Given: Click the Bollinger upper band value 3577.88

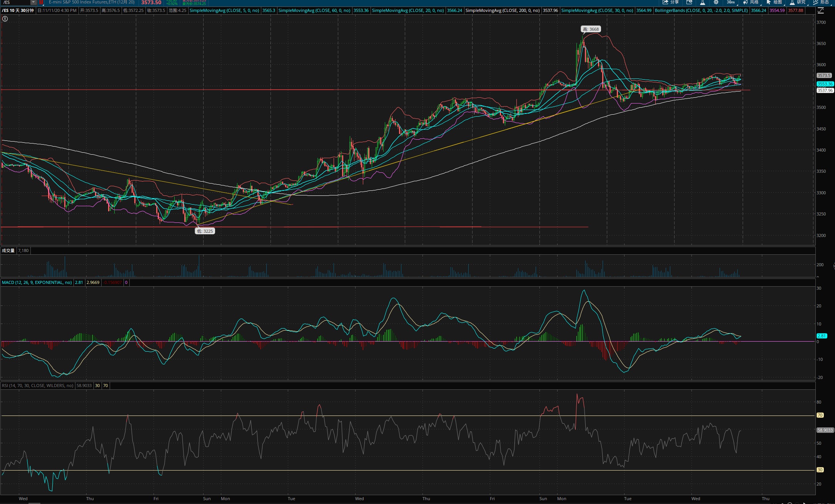Looking at the screenshot, I should (x=795, y=10).
